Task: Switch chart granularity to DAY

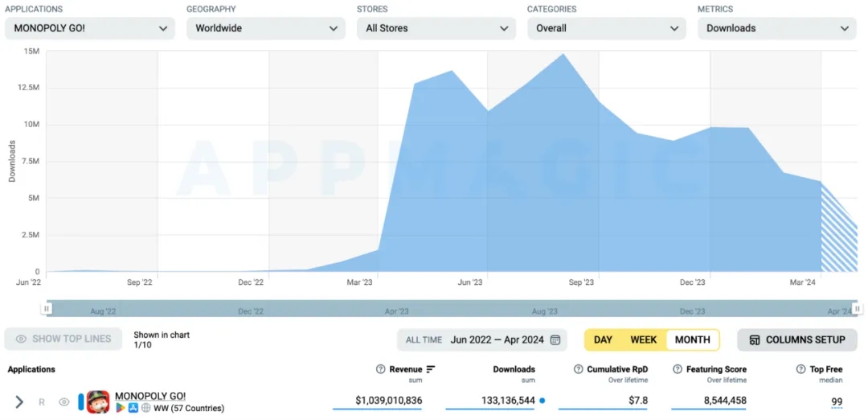Action: 603,340
